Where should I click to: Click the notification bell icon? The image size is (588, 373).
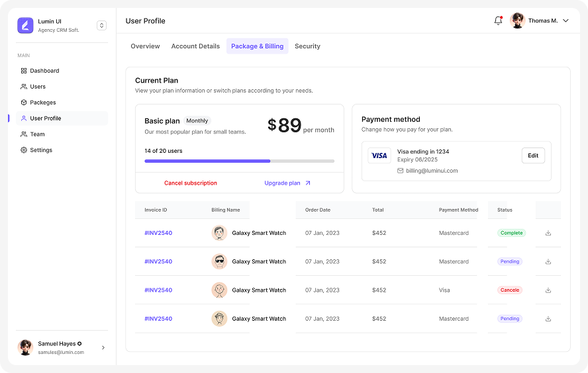coord(498,21)
